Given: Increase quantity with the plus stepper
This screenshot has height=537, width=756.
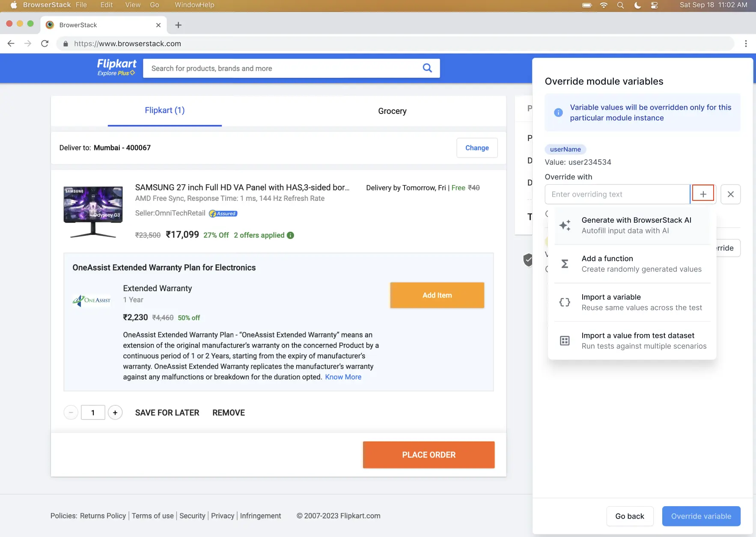Looking at the screenshot, I should click(115, 412).
